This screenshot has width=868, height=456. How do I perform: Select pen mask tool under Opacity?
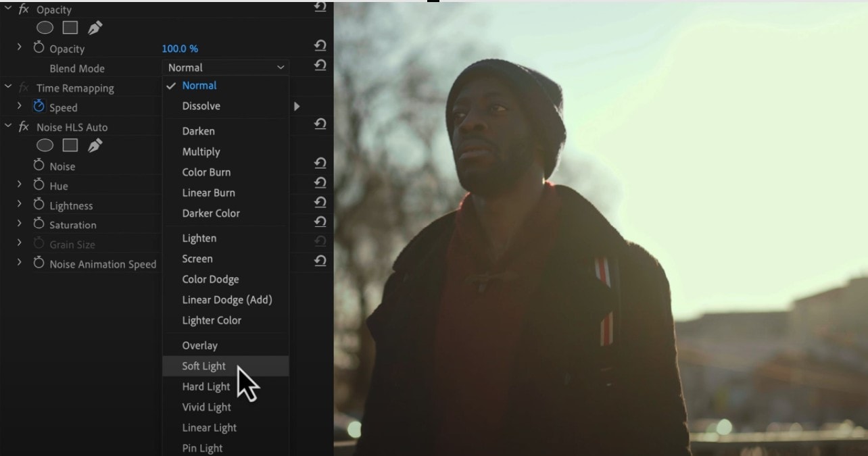[95, 28]
